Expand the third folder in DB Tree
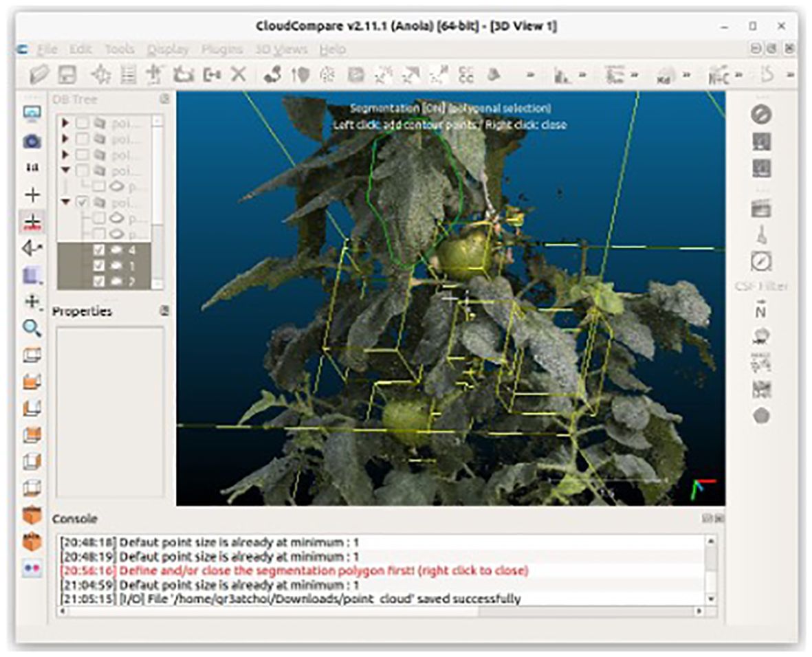Screen dimensions: 812x657 coord(65,155)
